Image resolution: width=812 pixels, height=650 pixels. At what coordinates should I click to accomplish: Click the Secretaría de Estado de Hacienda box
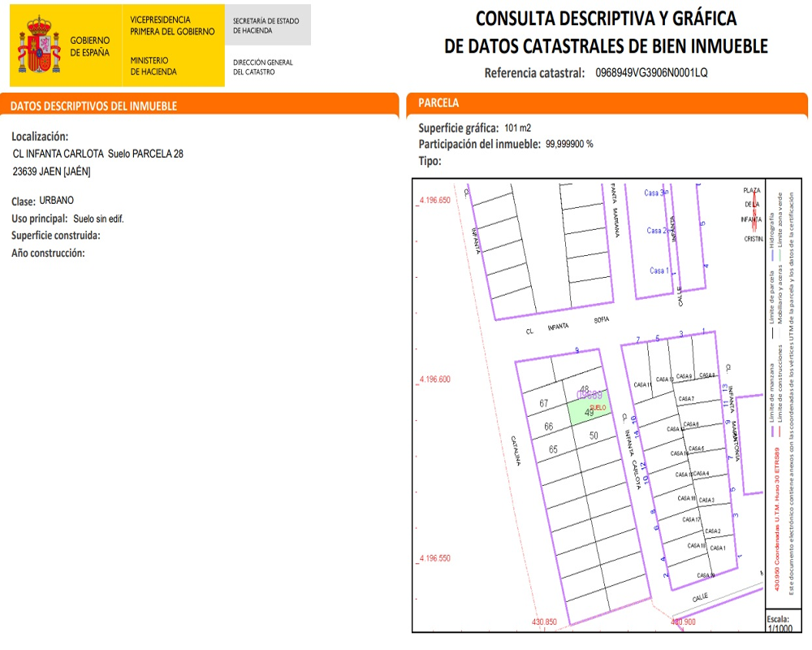267,25
